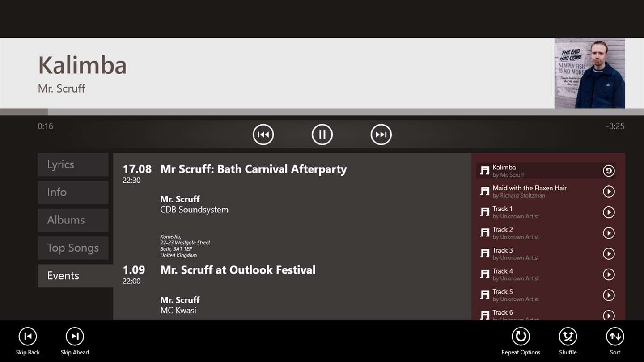This screenshot has height=362, width=644.
Task: Click the remaining time -3:25
Action: coord(615,126)
